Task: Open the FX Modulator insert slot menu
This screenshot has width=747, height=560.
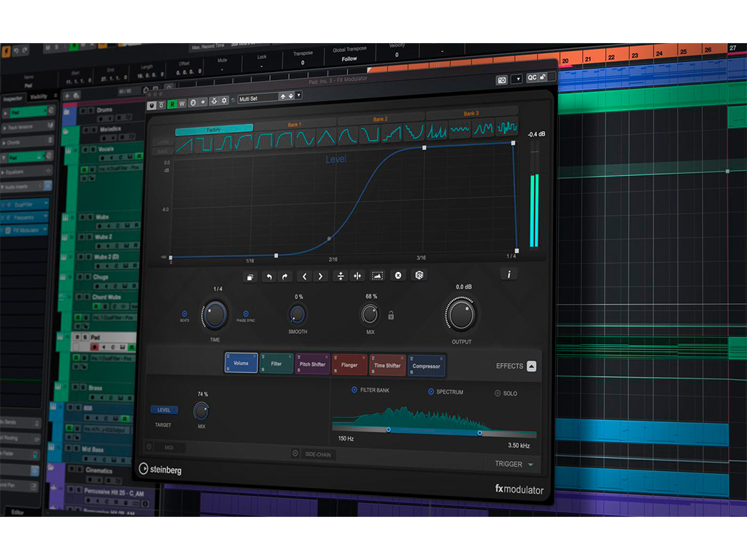Action: (46, 230)
